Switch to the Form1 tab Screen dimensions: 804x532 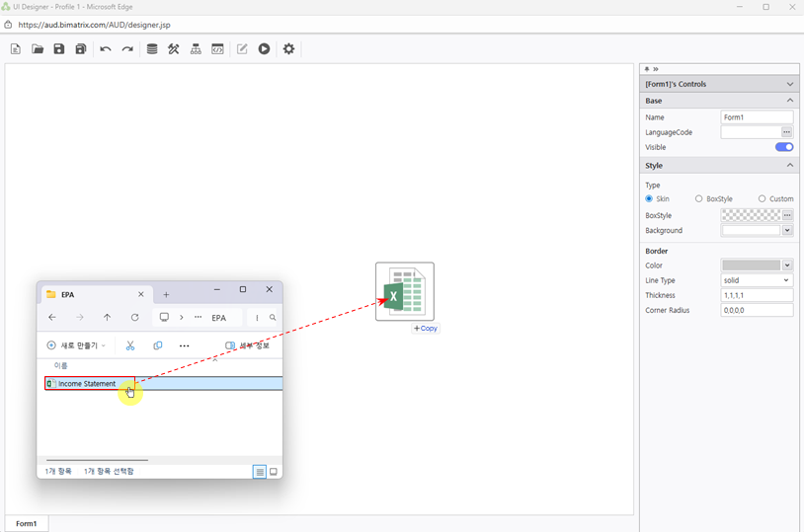click(x=27, y=523)
